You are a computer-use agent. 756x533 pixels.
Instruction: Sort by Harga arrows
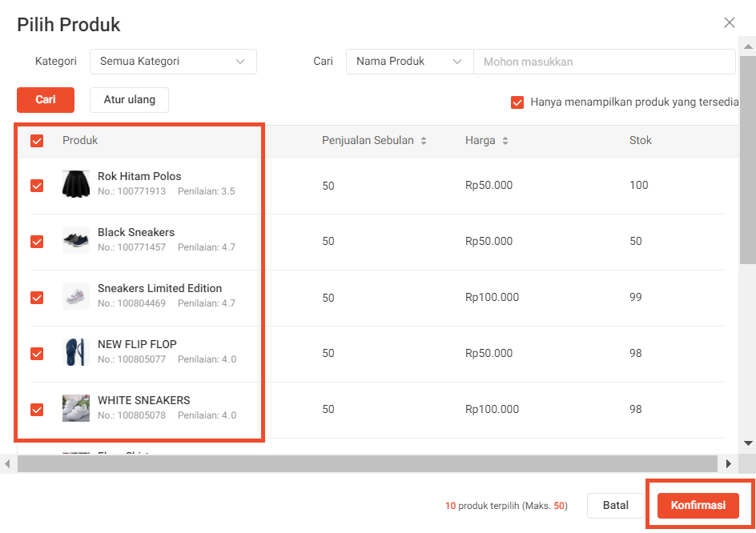(x=505, y=141)
